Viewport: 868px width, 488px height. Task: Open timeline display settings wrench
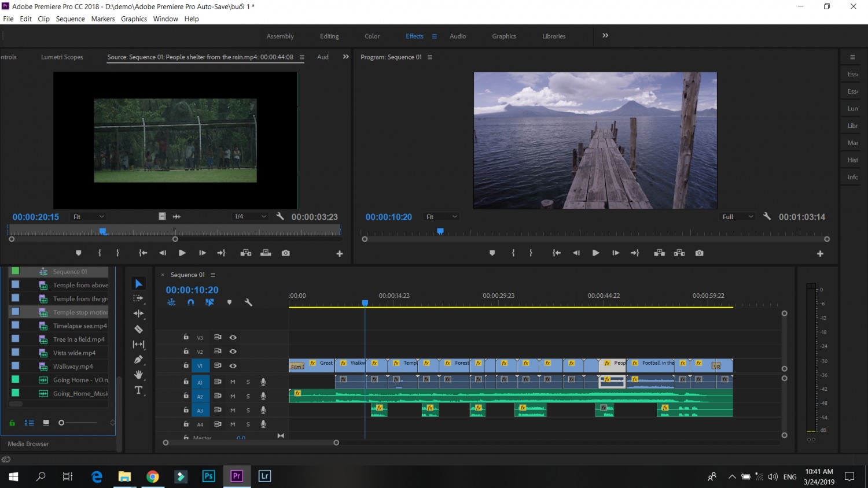(248, 302)
